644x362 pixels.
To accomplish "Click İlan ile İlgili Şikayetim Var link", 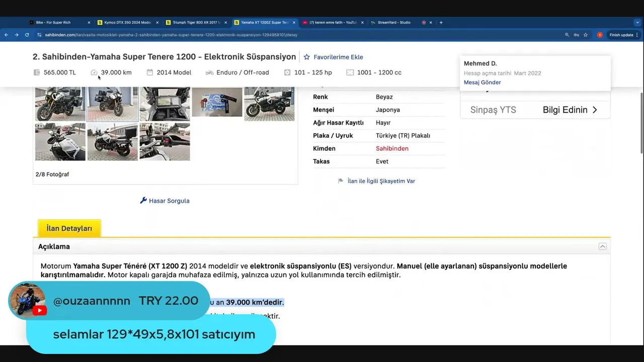I will point(381,181).
